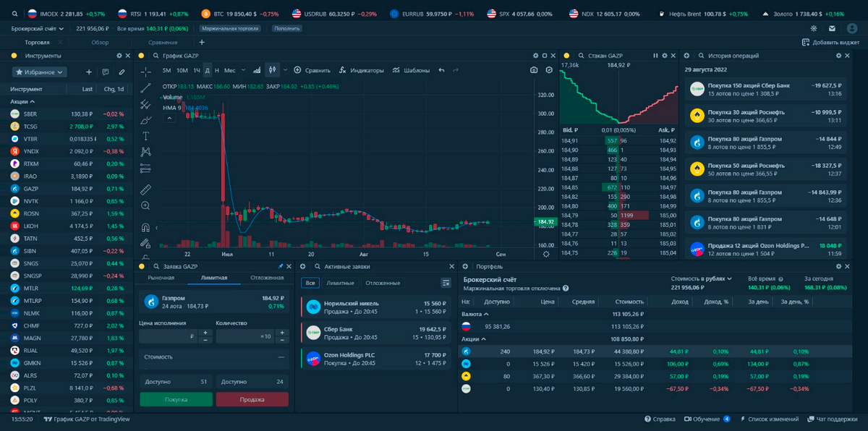868x431 pixels.
Task: Open the Избранное watchlist dropdown
Action: tap(40, 72)
